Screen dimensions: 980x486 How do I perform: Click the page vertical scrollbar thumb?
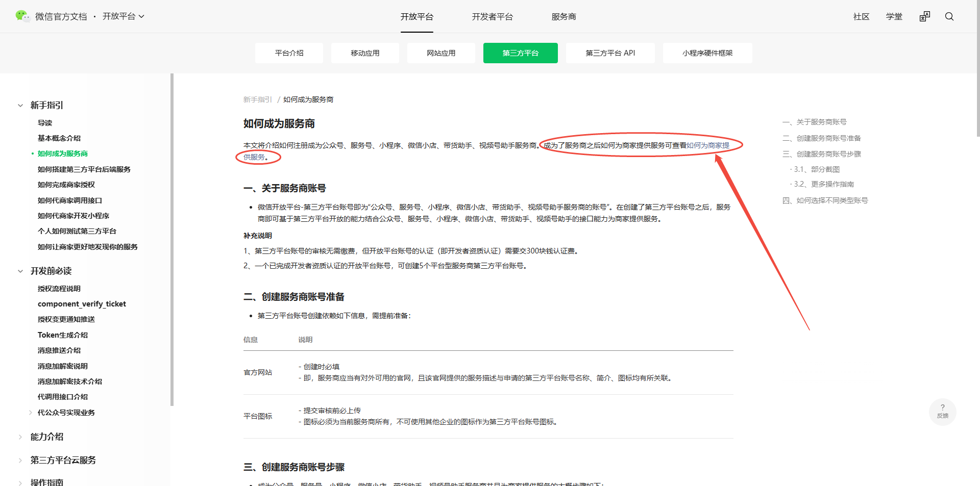point(978,68)
